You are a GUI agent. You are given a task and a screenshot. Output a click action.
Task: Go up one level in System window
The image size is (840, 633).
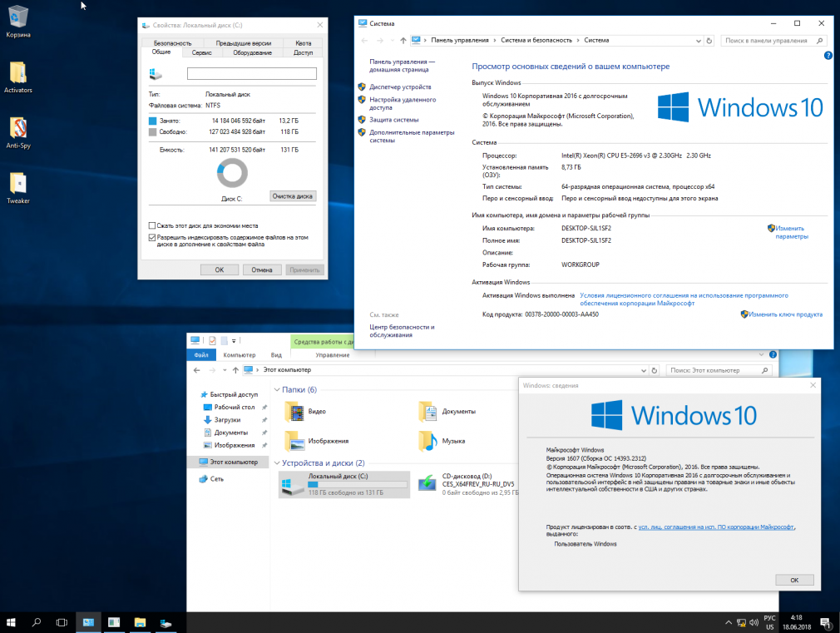click(403, 40)
